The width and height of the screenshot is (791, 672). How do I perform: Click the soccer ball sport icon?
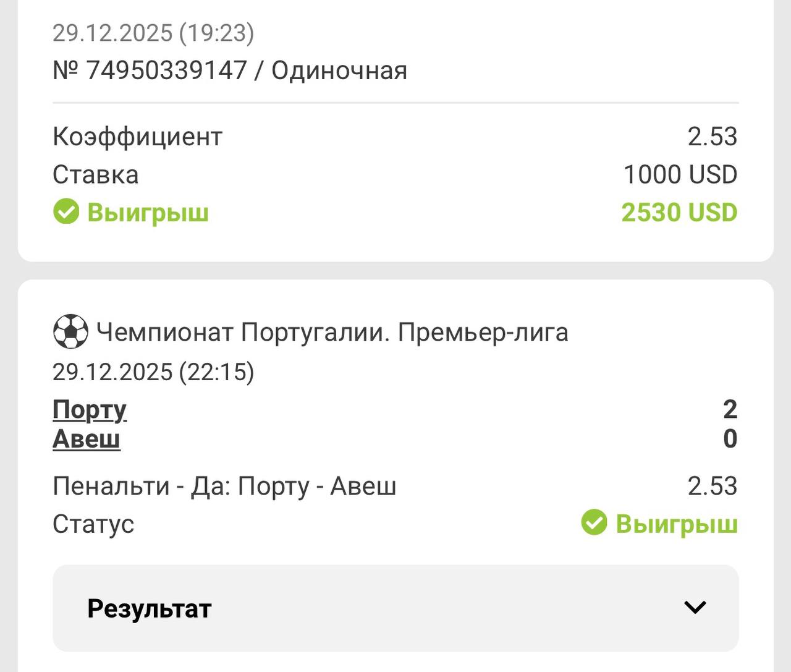click(x=70, y=332)
